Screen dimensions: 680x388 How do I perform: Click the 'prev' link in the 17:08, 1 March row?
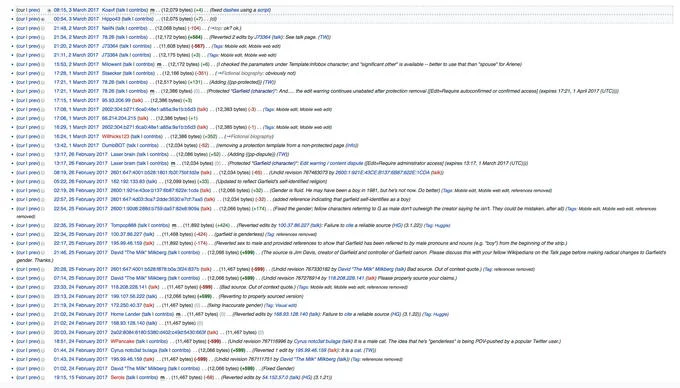click(34, 109)
